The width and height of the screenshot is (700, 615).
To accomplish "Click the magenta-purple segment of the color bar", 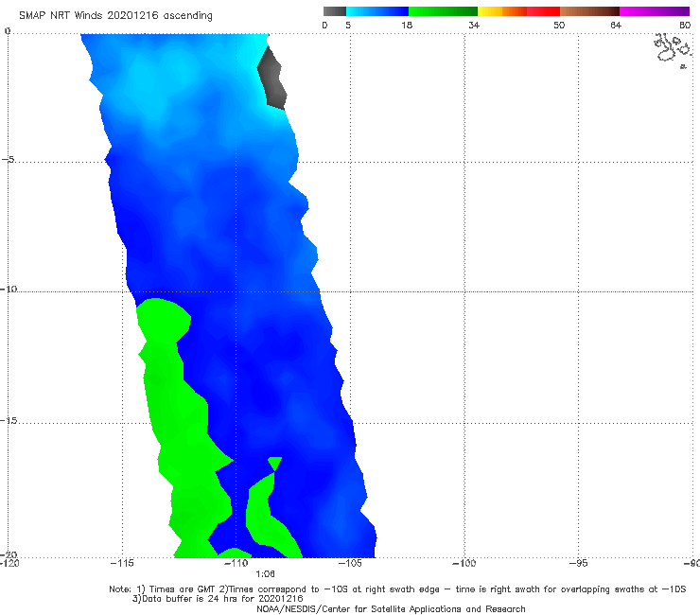I will (655, 11).
